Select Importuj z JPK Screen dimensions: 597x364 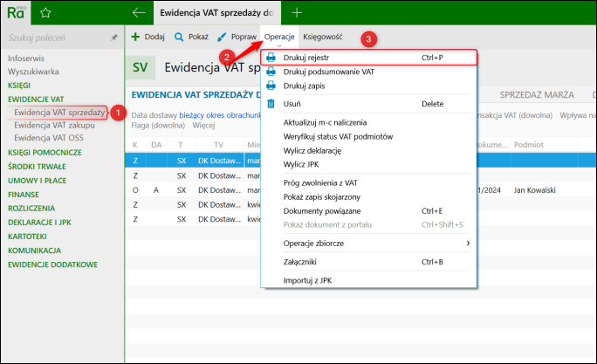point(368,280)
